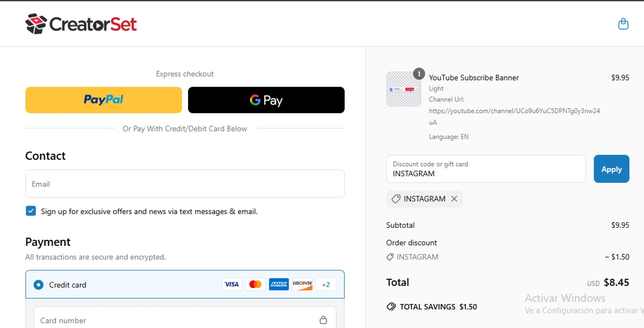Click the discount code or gift card field

coord(486,169)
